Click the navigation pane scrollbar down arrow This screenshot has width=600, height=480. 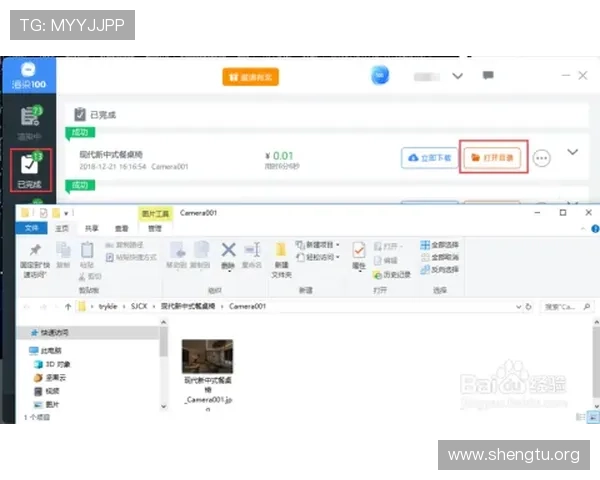coord(164,407)
